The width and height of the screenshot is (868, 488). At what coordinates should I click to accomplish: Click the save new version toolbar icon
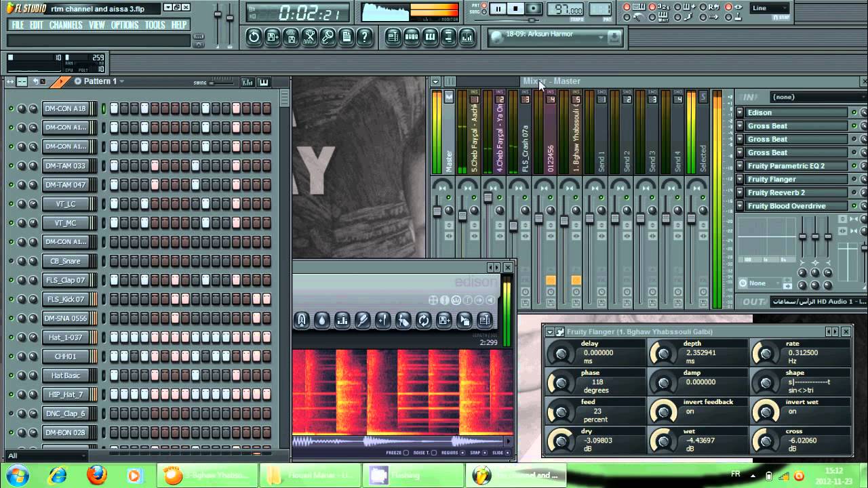[272, 37]
